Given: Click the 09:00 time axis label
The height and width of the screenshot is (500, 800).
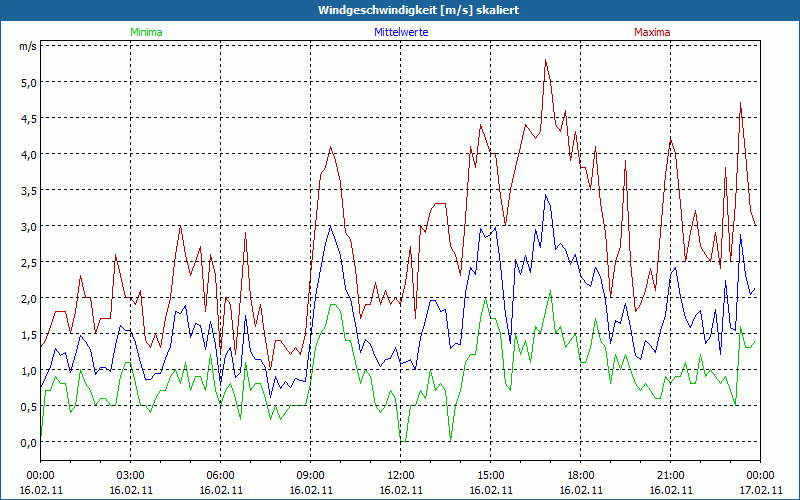Looking at the screenshot, I should pos(310,476).
